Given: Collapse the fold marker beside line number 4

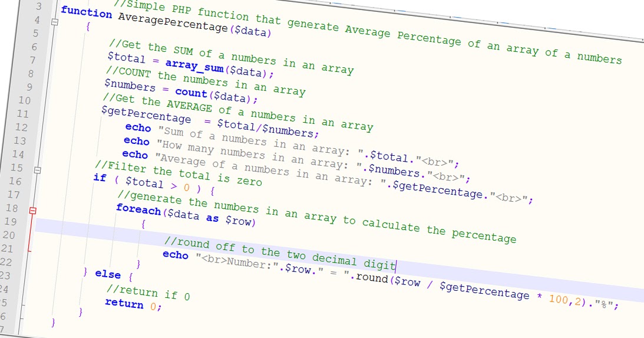Looking at the screenshot, I should tap(55, 22).
